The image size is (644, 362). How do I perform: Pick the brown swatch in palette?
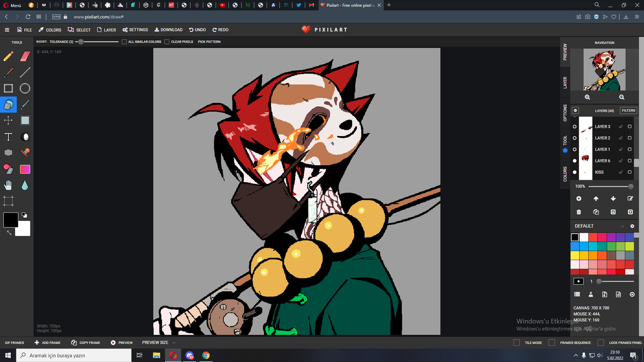(x=612, y=256)
